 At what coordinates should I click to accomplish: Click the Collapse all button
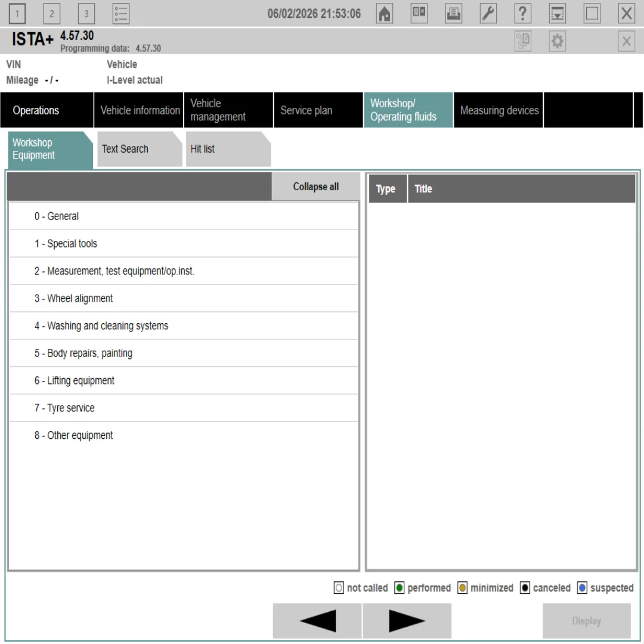pos(315,187)
